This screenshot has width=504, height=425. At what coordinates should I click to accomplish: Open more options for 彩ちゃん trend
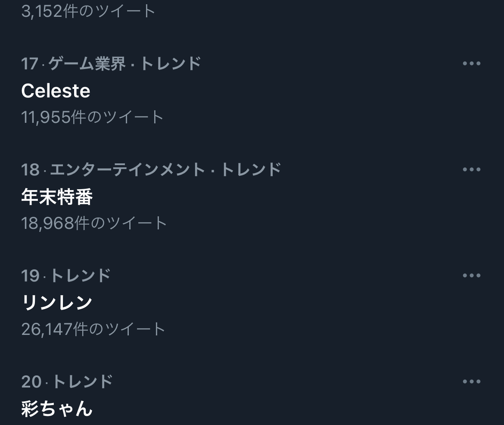(x=471, y=381)
